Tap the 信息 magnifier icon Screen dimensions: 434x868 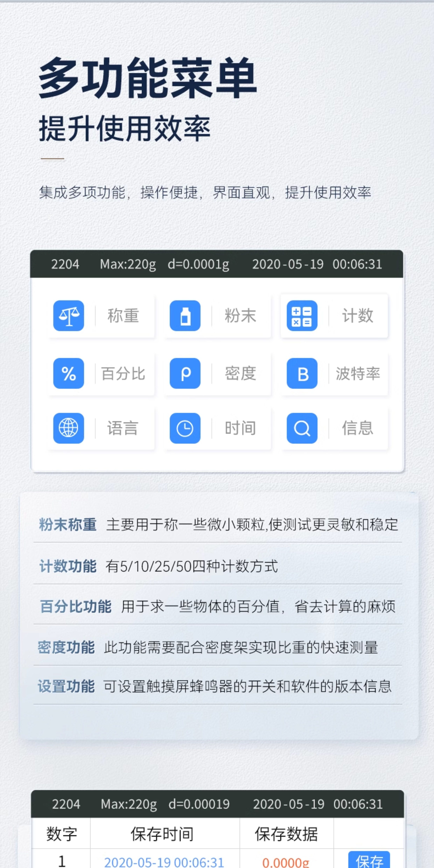[302, 428]
